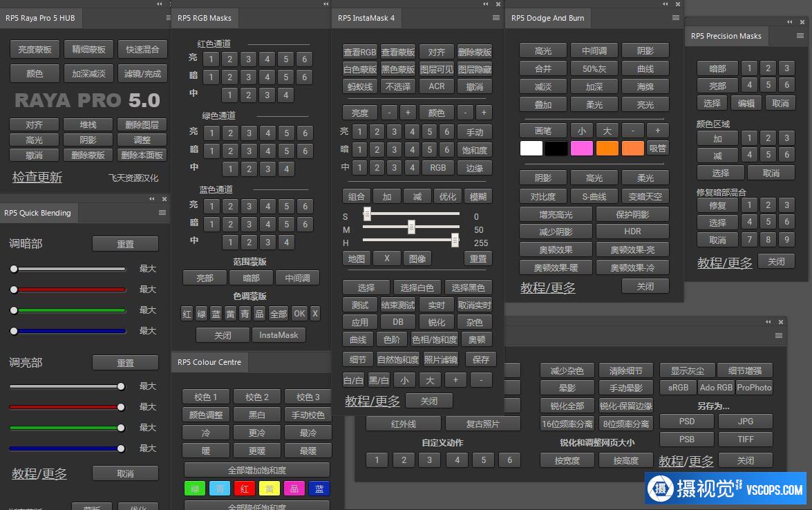Open the RP5 Quick Blending panel menu icon

click(x=162, y=213)
